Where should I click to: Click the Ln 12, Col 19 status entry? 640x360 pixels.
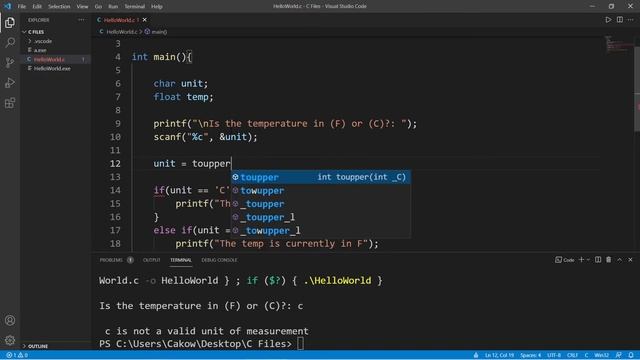pyautogui.click(x=499, y=355)
